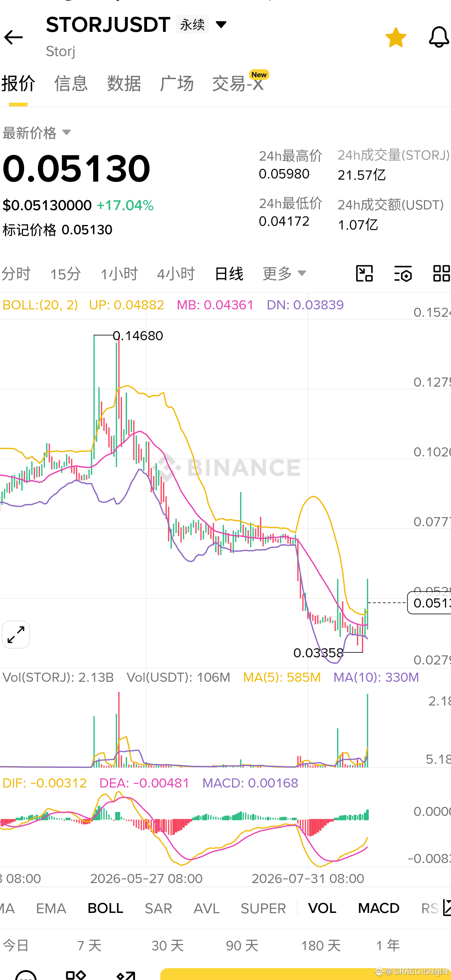Click the Vol(USDT): 106M label

coord(178,677)
